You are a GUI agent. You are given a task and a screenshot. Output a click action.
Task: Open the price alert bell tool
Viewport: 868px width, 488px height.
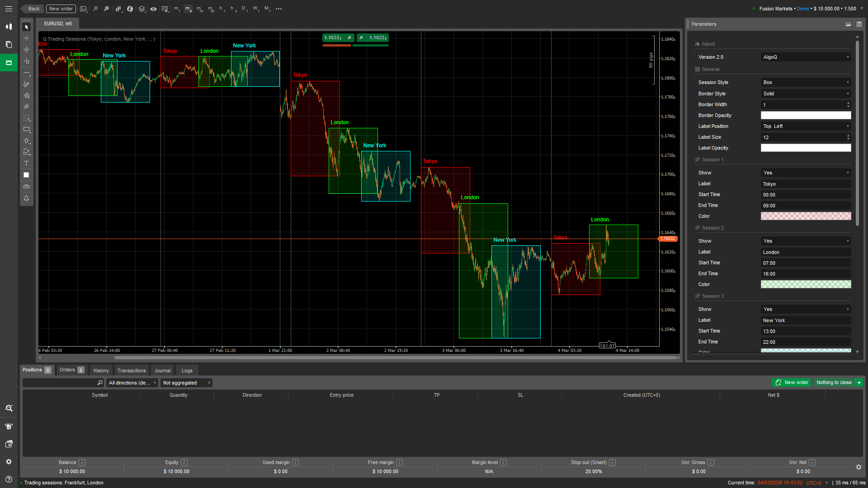point(27,198)
